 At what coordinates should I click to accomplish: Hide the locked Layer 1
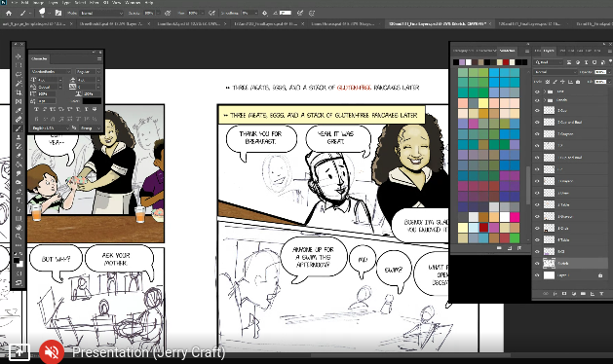(x=537, y=275)
